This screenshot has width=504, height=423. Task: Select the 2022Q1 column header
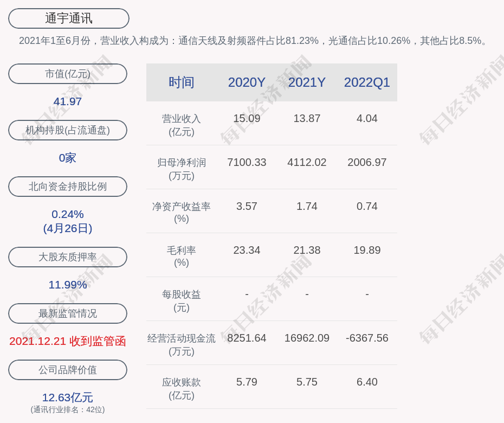[367, 82]
